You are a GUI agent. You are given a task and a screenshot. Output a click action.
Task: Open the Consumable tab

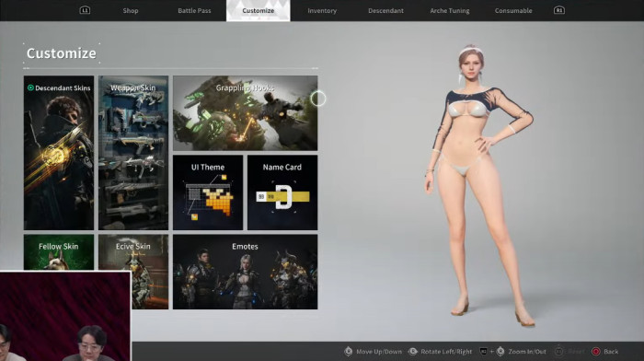513,11
